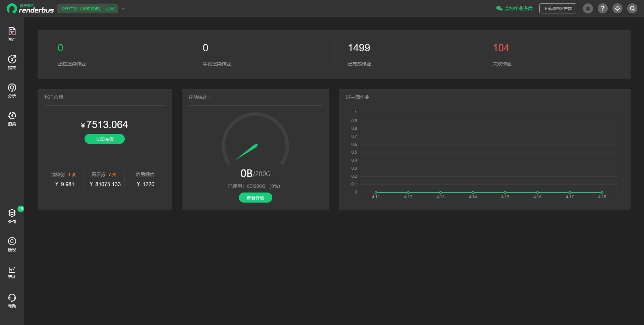The height and width of the screenshot is (325, 644).
Task: Click the notification bell icon
Action: coord(588,8)
